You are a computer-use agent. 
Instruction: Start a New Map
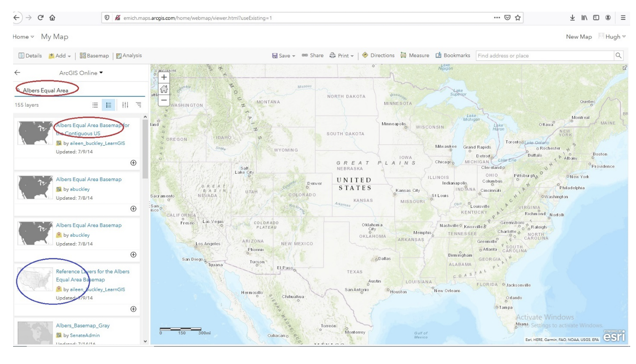tap(579, 37)
